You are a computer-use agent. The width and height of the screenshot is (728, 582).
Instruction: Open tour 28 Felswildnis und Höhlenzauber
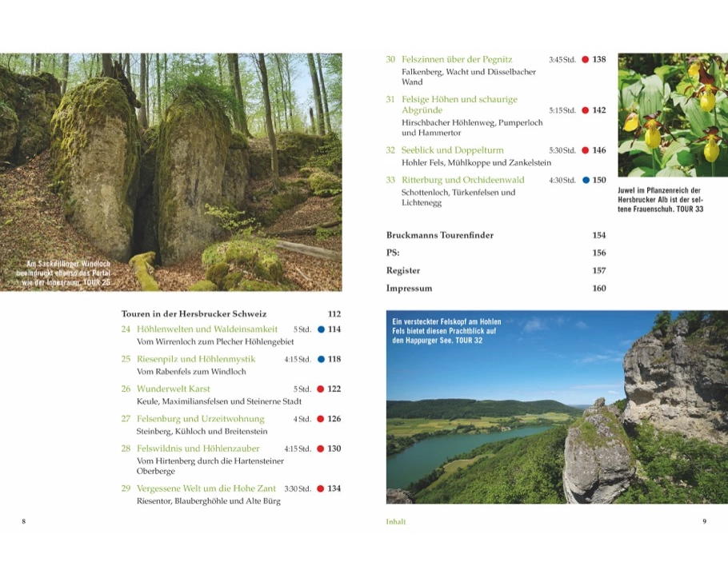[200, 448]
